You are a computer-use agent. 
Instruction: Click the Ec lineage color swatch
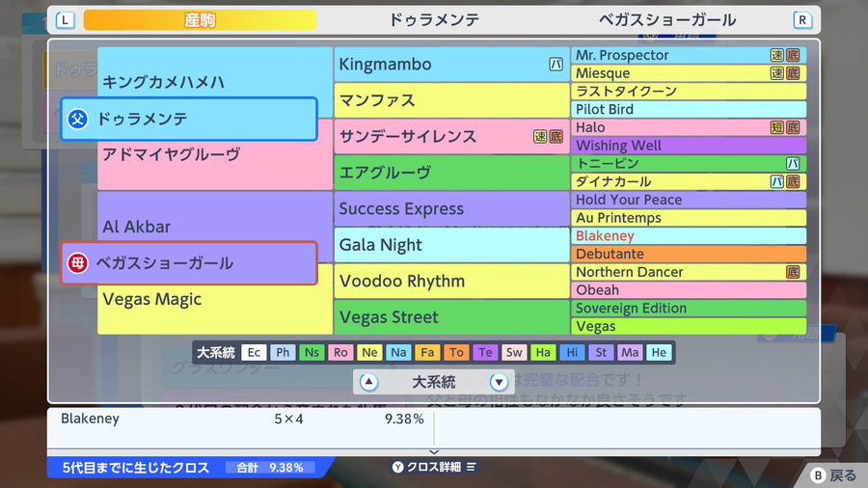pyautogui.click(x=254, y=352)
